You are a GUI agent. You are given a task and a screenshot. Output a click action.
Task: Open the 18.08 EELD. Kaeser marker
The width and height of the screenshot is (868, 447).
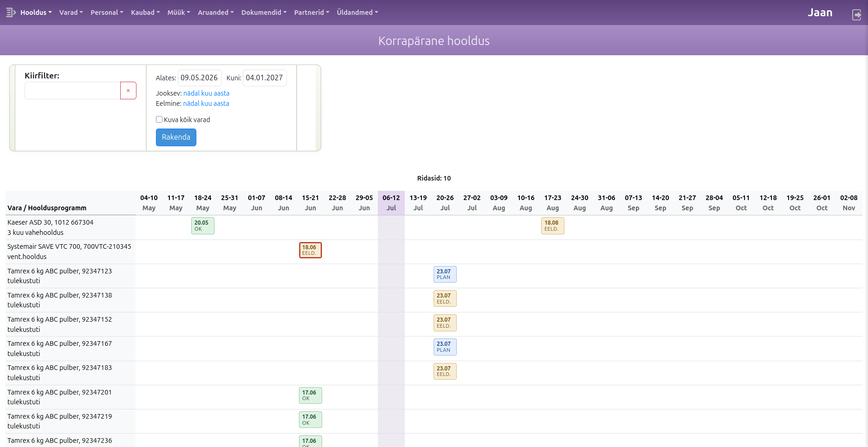(x=553, y=226)
